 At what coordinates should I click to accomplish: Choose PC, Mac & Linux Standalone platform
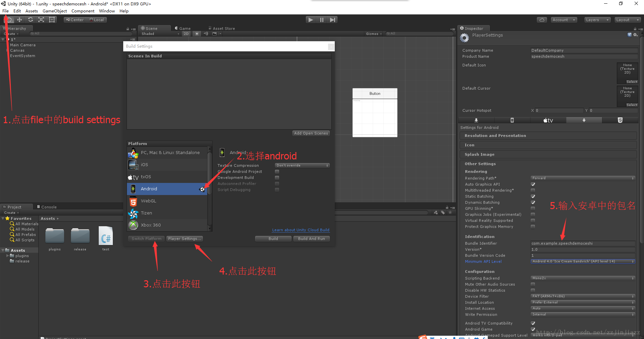[167, 153]
